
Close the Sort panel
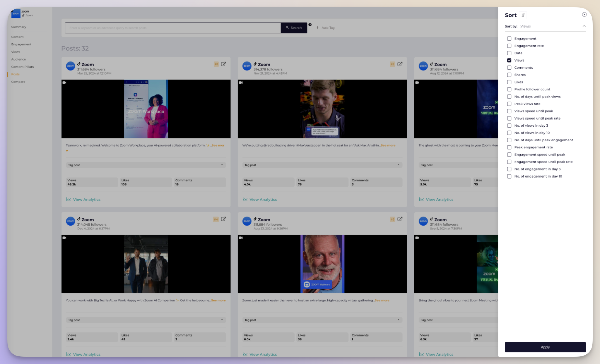pyautogui.click(x=584, y=14)
